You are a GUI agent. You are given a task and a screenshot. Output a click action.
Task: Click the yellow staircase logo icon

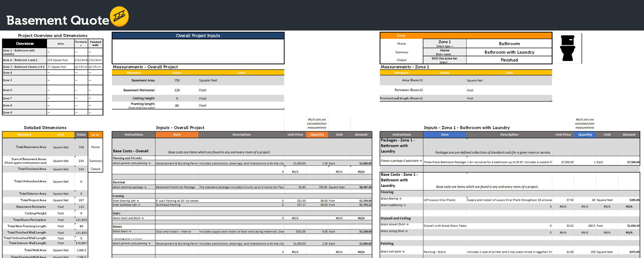119,17
